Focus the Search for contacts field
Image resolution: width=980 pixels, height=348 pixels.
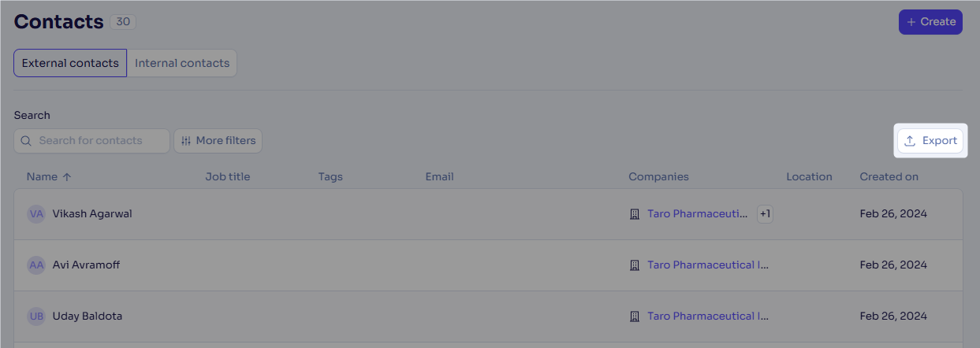coord(91,141)
